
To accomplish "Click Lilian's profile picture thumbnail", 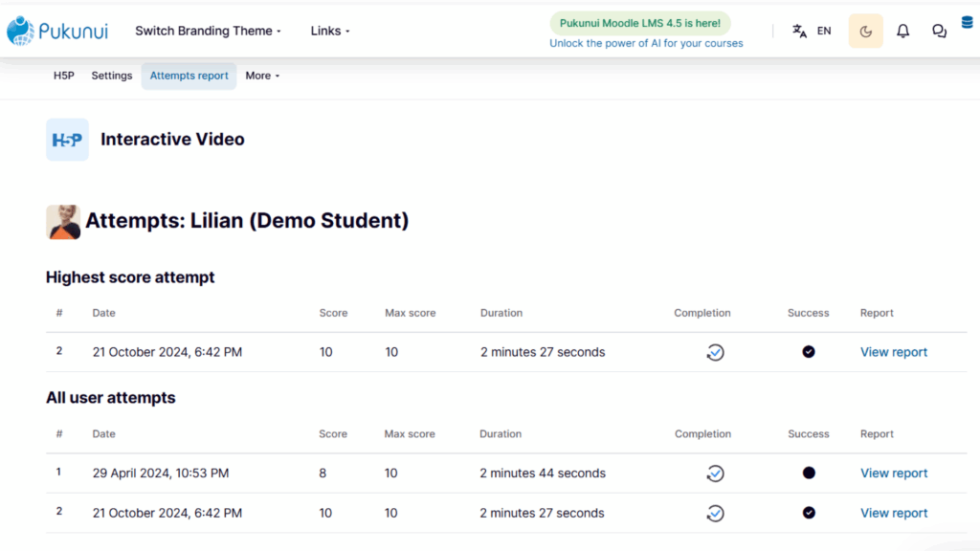I will (63, 222).
